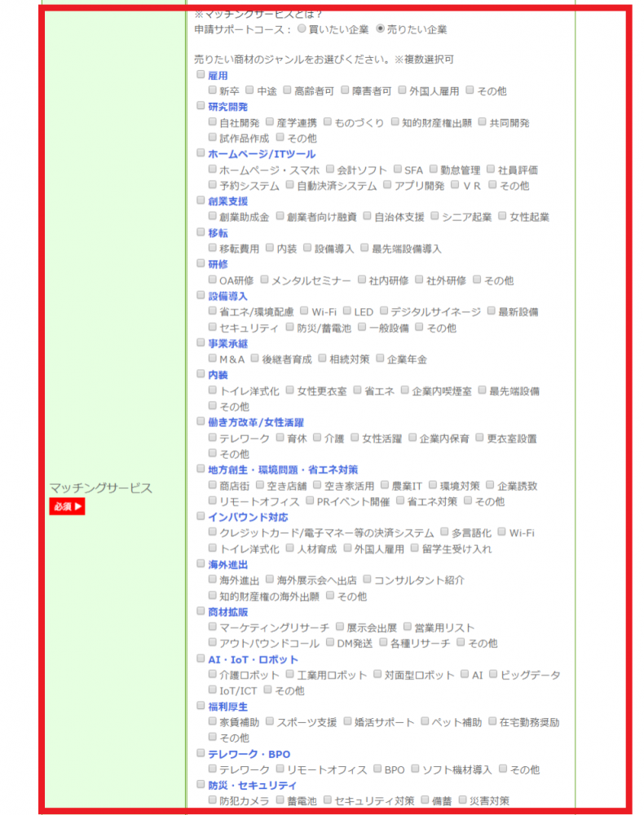Viewport: 644px width, 815px height.
Task: Check the 最先端設備導入 checkbox
Action: pyautogui.click(x=364, y=248)
